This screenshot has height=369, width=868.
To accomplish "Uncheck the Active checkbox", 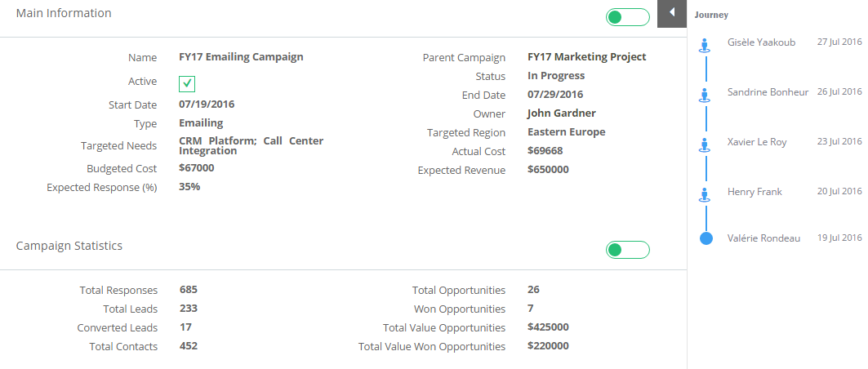I will point(187,83).
